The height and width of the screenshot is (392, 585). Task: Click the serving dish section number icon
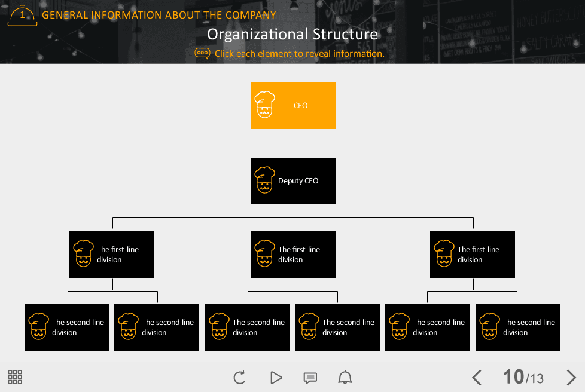pos(22,16)
